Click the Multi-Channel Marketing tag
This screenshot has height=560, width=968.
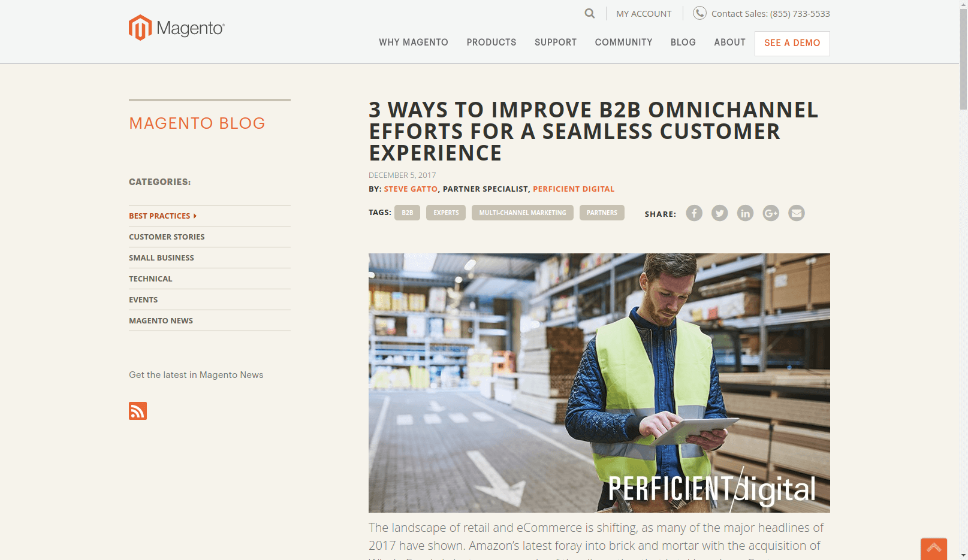pos(523,213)
